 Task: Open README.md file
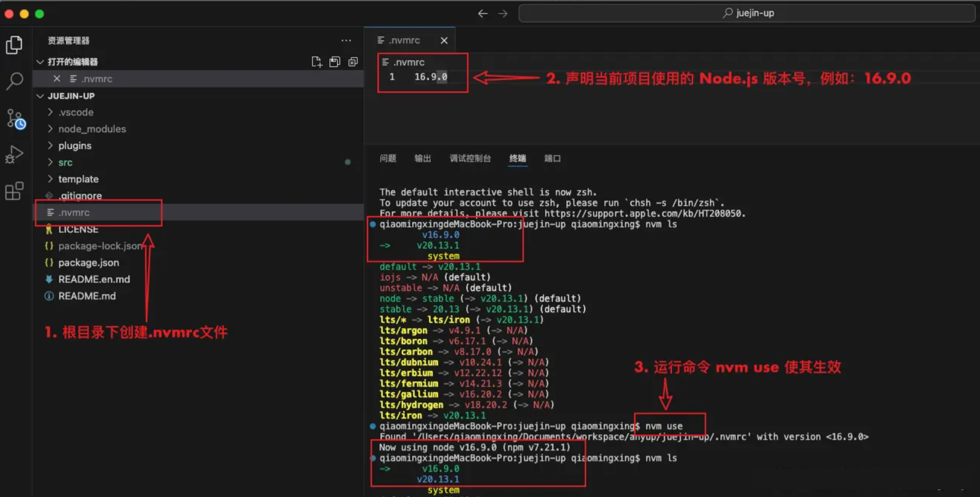pyautogui.click(x=198, y=296)
